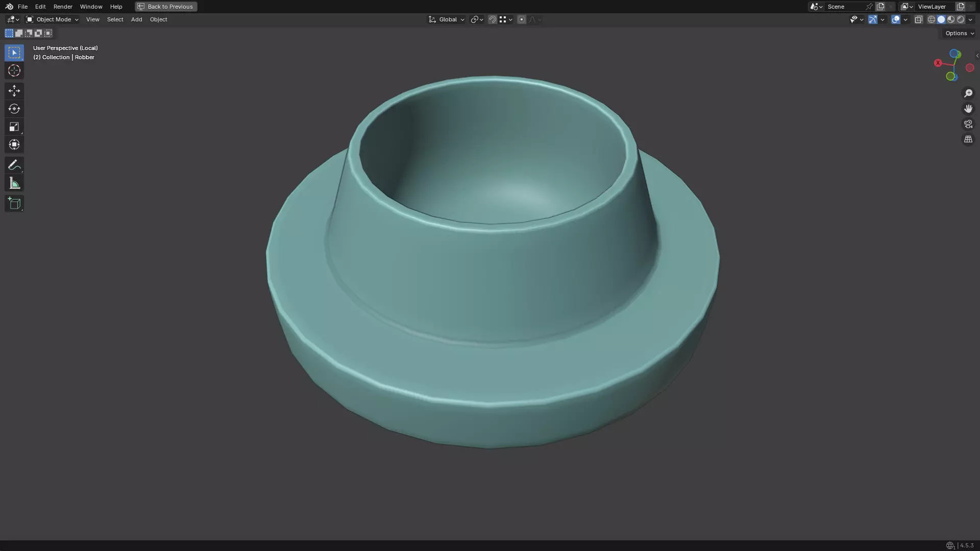Open the Render menu
Screen dimensions: 980x551
(x=63, y=7)
